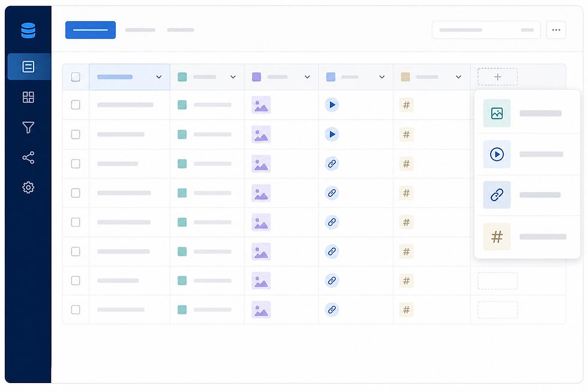
Task: Click the hash number icon in the first row
Action: click(x=407, y=104)
